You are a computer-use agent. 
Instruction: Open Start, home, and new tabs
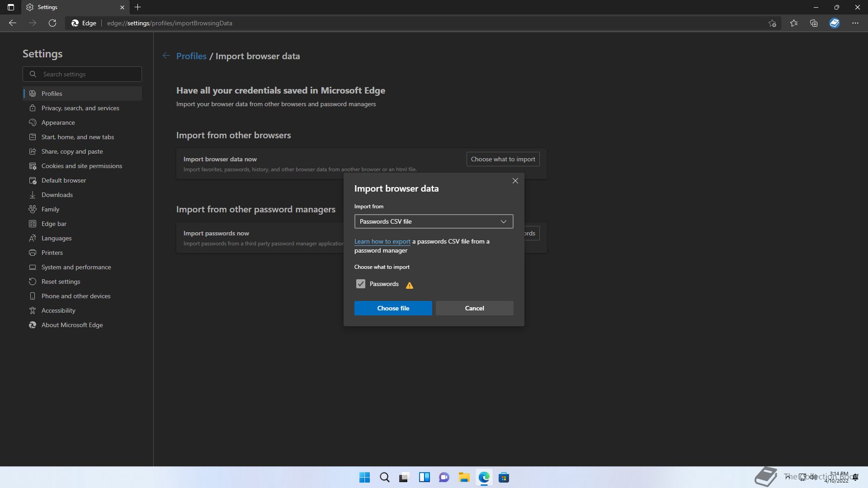coord(82,137)
